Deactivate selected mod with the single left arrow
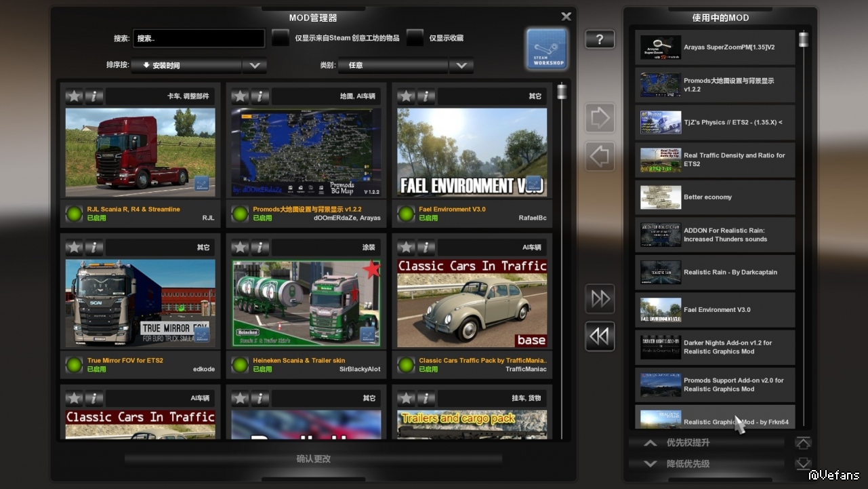Screen dimensions: 868x489 (600, 157)
